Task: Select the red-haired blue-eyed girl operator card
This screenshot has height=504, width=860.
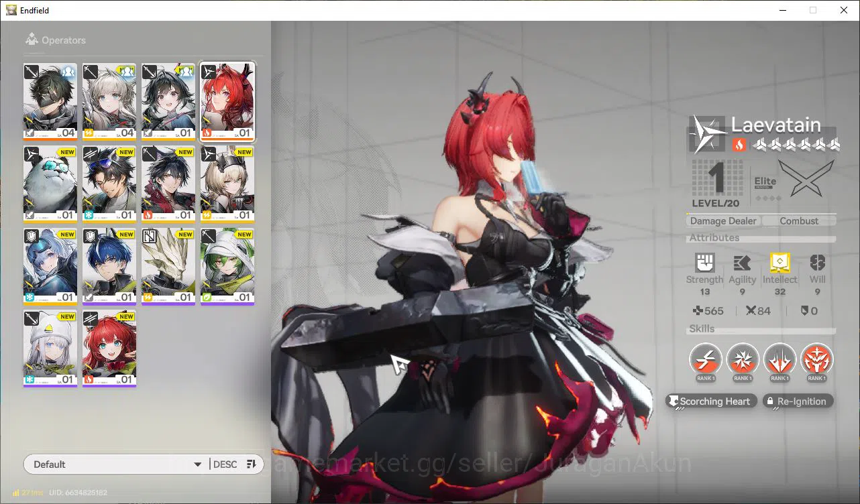Action: [109, 349]
